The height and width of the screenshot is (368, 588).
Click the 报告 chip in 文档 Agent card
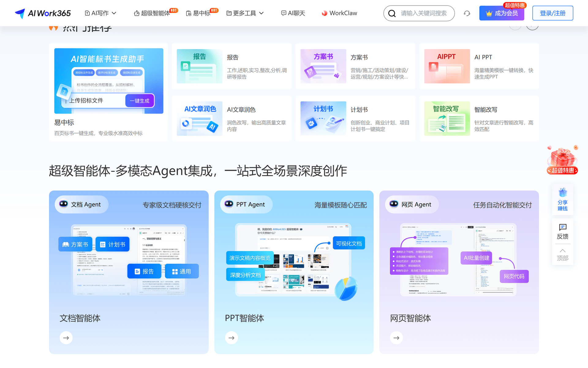coord(144,271)
